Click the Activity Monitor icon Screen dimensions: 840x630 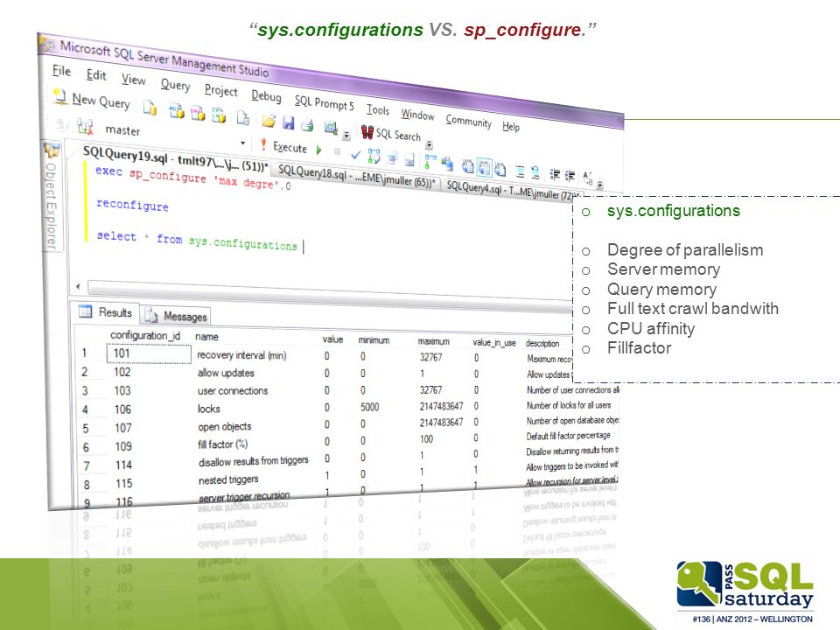pos(331,128)
